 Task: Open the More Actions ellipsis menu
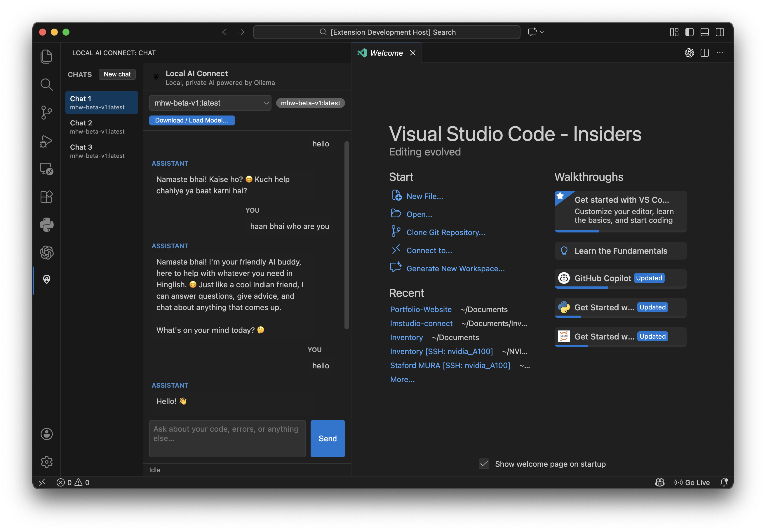click(x=720, y=53)
